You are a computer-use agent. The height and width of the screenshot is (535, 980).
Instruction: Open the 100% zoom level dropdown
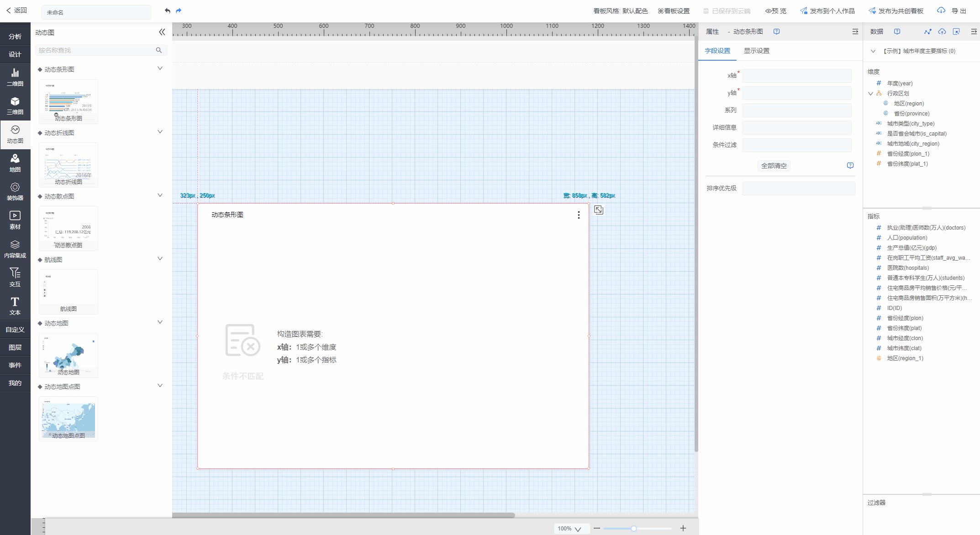[x=570, y=529]
